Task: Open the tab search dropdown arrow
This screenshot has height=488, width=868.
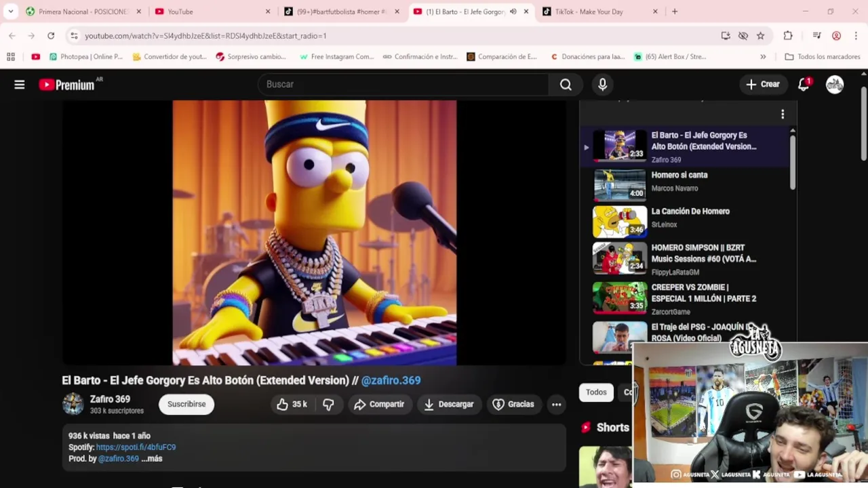Action: pyautogui.click(x=11, y=12)
